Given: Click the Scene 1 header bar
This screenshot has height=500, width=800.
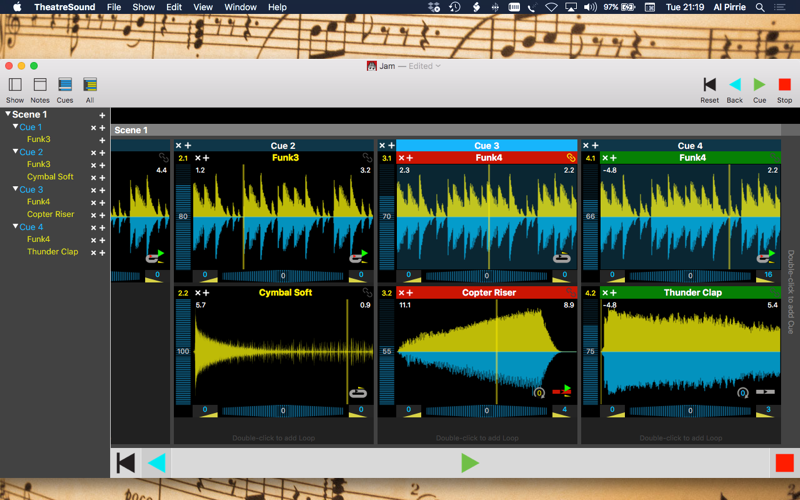Looking at the screenshot, I should [x=446, y=130].
